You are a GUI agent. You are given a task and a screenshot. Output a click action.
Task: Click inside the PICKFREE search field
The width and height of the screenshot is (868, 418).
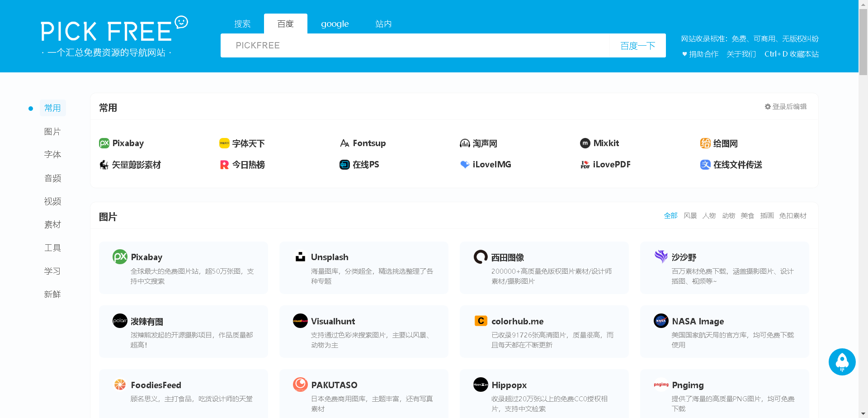407,45
